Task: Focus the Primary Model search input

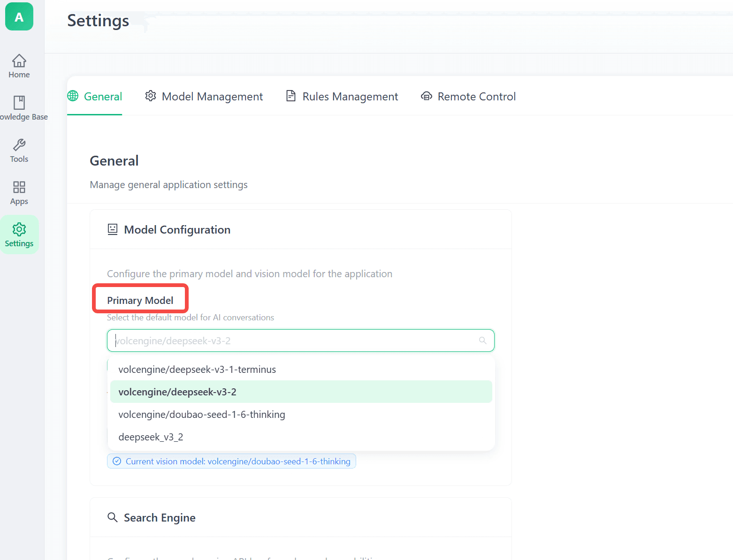Action: (x=291, y=341)
